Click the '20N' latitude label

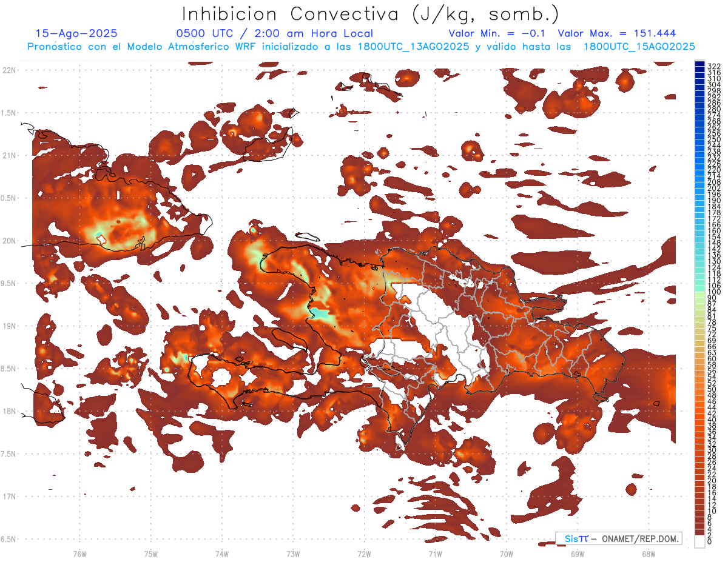pos(9,241)
